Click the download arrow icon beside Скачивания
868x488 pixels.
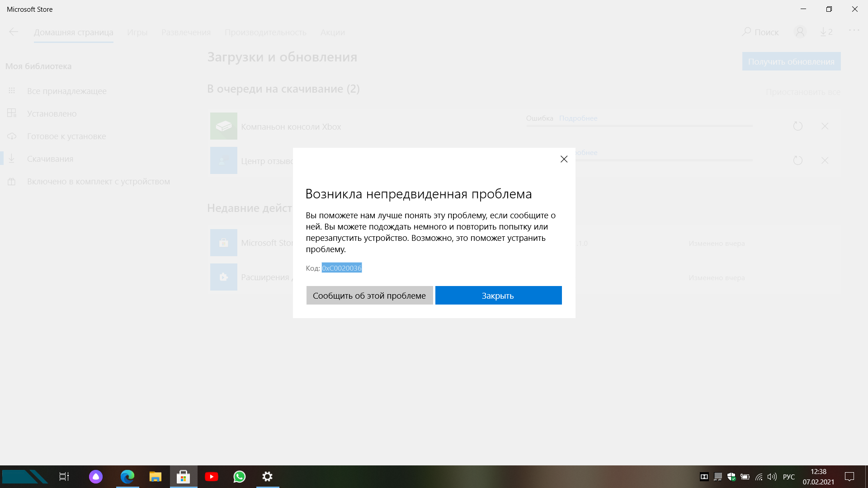[x=12, y=158]
